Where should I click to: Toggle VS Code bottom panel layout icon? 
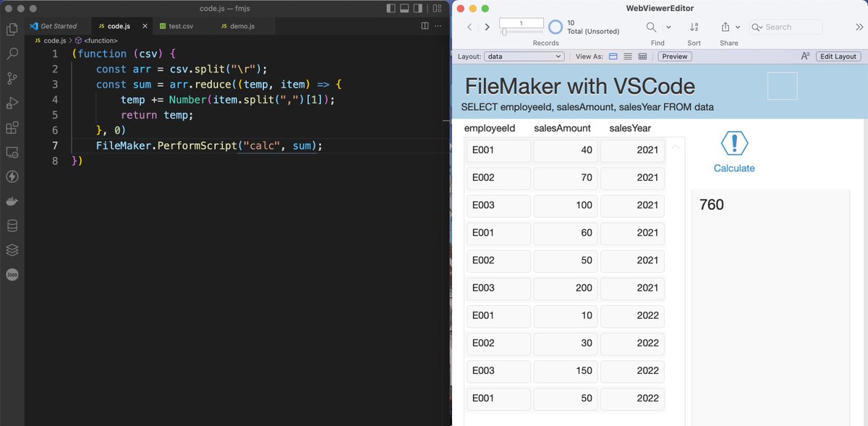click(x=405, y=9)
